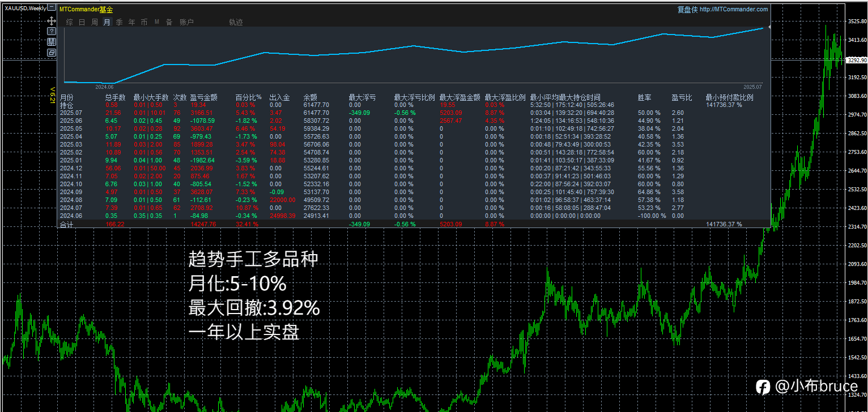The image size is (868, 412).
Task: Select the 综 overview tab
Action: pos(69,22)
